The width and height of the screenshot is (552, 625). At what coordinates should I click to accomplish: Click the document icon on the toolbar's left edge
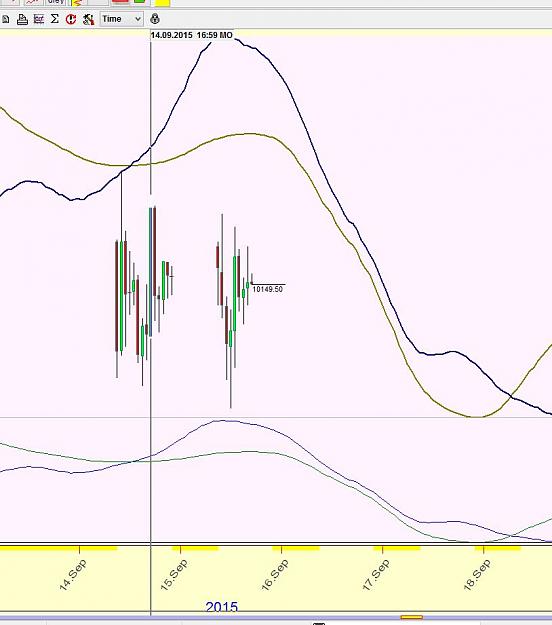(6, 19)
